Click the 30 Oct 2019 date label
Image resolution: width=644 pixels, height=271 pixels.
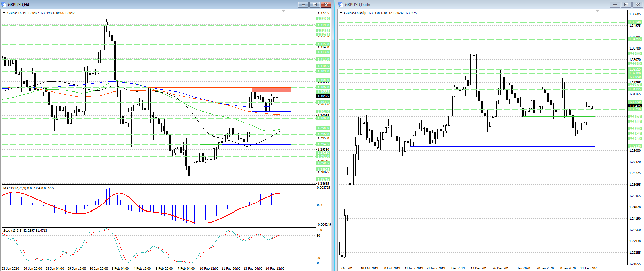[x=392, y=268]
